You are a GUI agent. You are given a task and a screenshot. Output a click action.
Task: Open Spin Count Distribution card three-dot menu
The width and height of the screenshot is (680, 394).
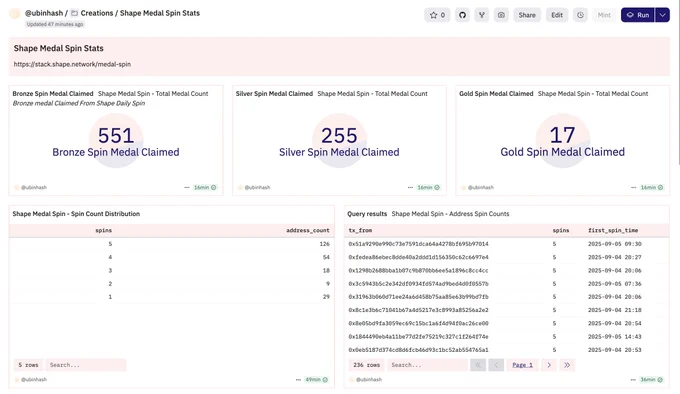coord(298,380)
